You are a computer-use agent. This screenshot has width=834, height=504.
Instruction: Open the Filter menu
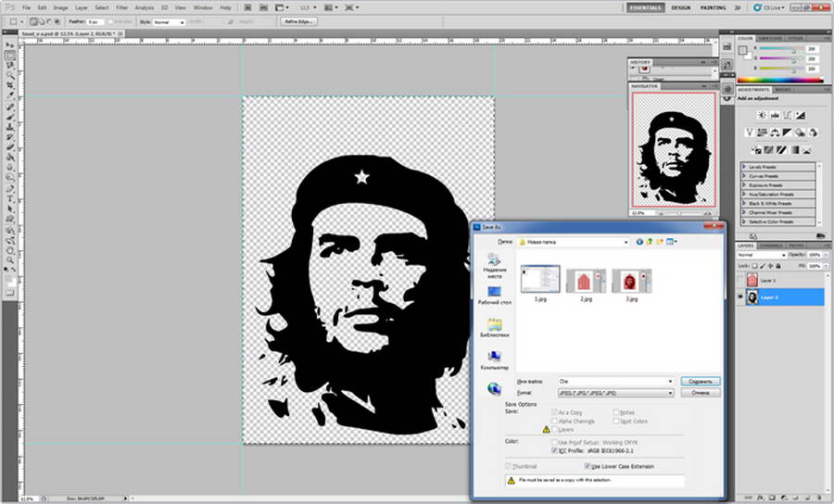(x=121, y=7)
